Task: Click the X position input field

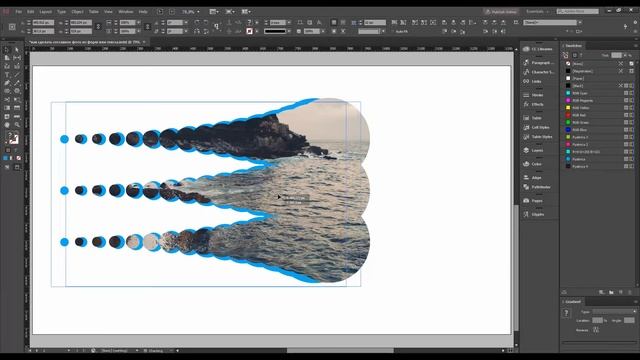Action: [x=43, y=22]
